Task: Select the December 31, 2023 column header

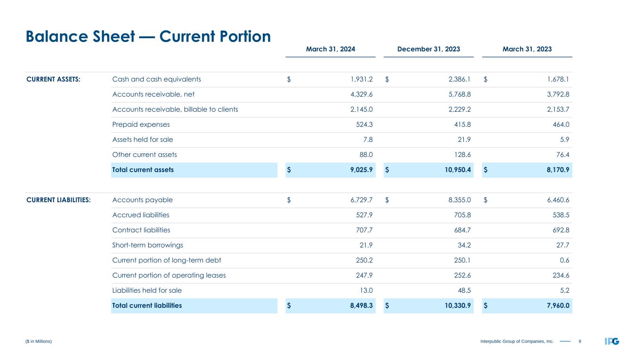Action: coord(428,49)
